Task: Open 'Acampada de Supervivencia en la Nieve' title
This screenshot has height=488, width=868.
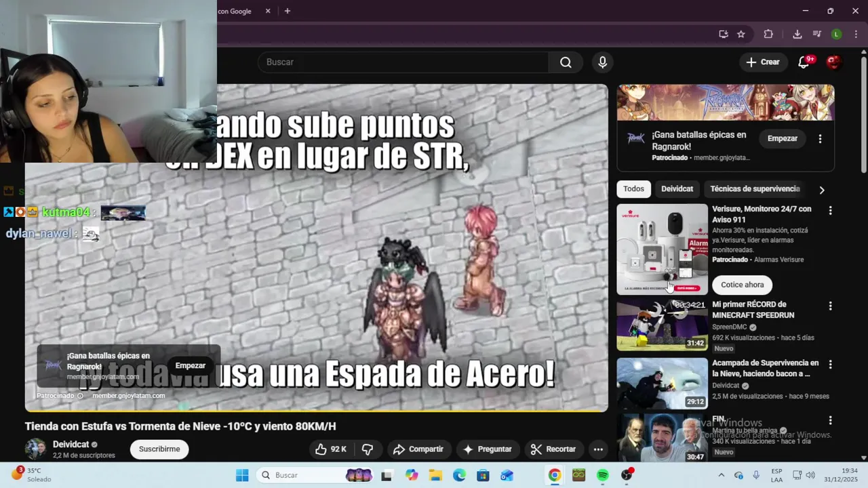Action: click(765, 369)
